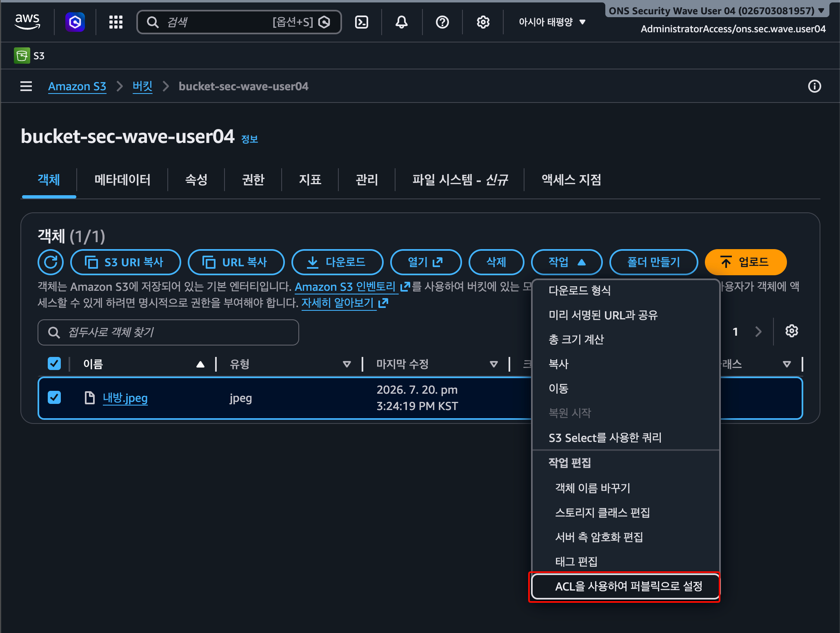
Task: Uncheck the 내방.jpeg row checkbox
Action: 54,397
